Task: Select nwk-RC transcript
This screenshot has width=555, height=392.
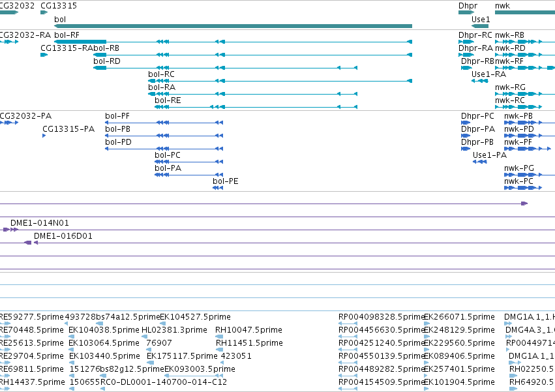Action: click(518, 107)
